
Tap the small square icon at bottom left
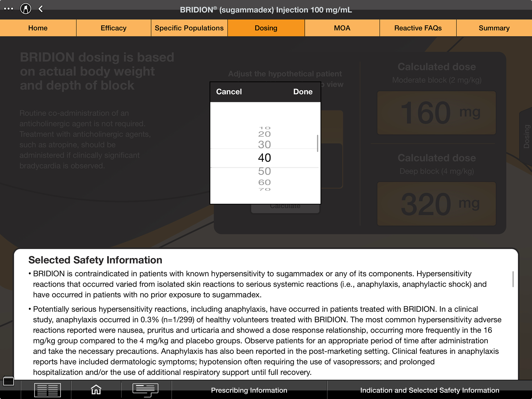click(x=9, y=381)
